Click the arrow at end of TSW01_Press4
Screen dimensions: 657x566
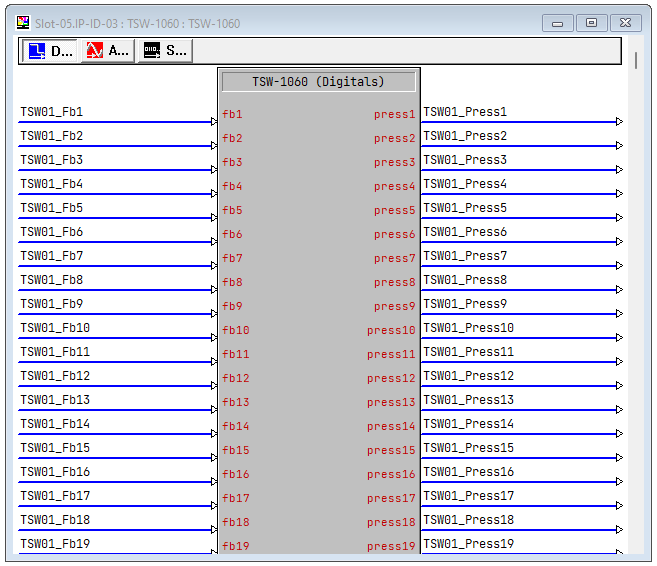[619, 194]
